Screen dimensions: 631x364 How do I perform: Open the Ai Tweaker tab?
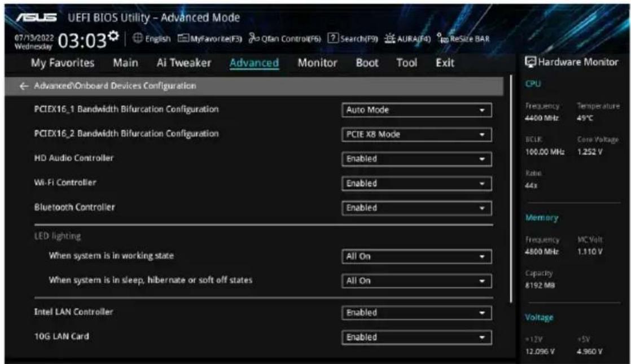click(183, 63)
